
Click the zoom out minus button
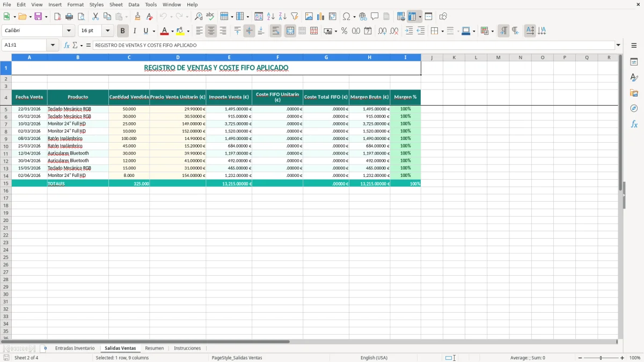click(579, 358)
